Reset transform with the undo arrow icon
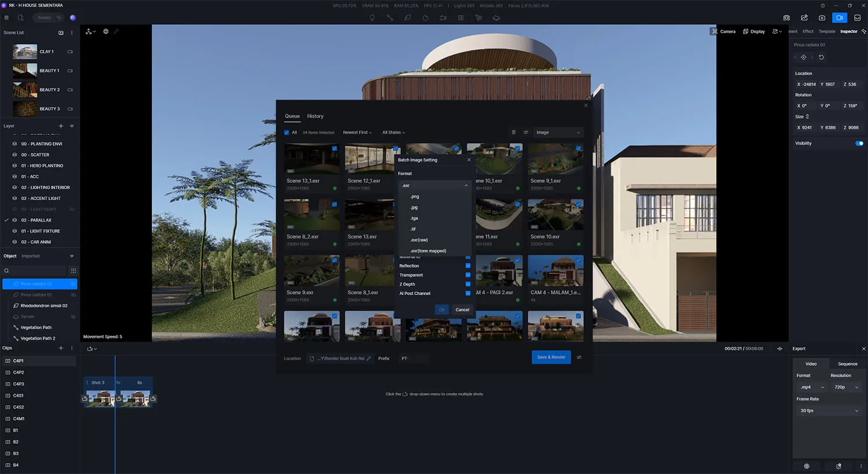Screen dimensions: 868x474 coord(821,57)
